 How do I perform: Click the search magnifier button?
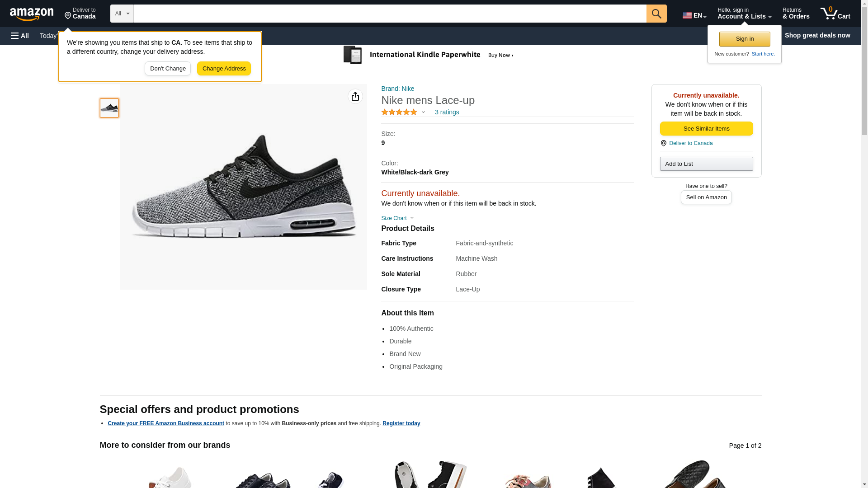(656, 14)
